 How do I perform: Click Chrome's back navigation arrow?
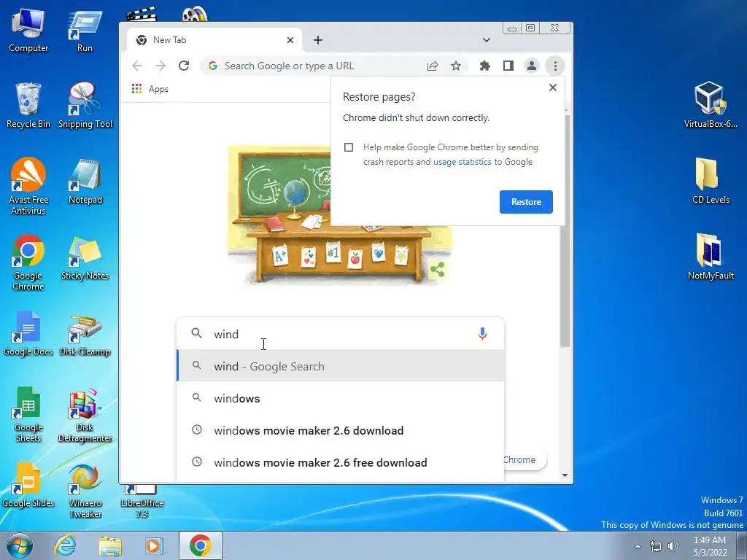point(137,66)
